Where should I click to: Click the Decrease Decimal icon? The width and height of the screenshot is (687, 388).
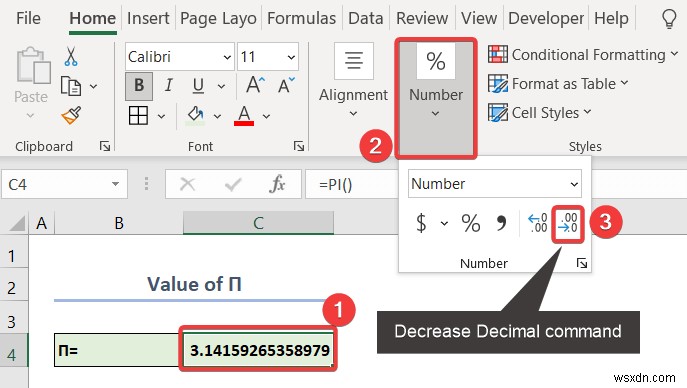(x=568, y=224)
